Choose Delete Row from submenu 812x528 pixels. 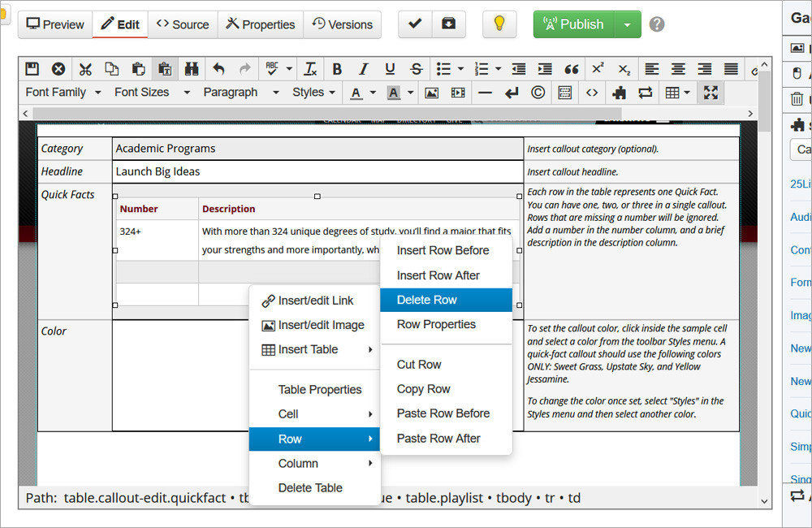coord(447,300)
